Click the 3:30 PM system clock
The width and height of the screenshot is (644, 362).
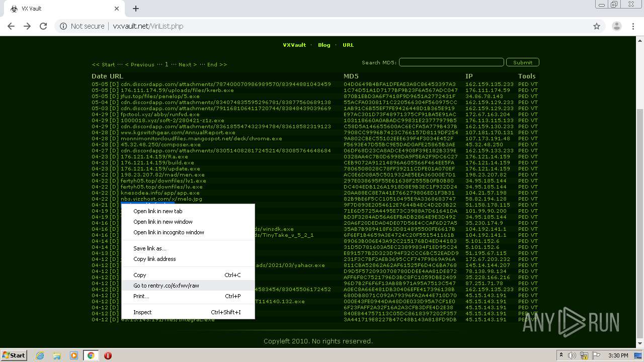pyautogui.click(x=618, y=355)
